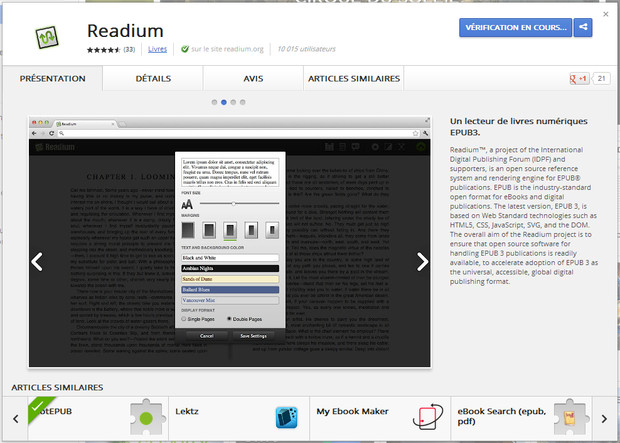Open the Présentation tab
Image resolution: width=620 pixels, height=443 pixels.
click(x=53, y=78)
